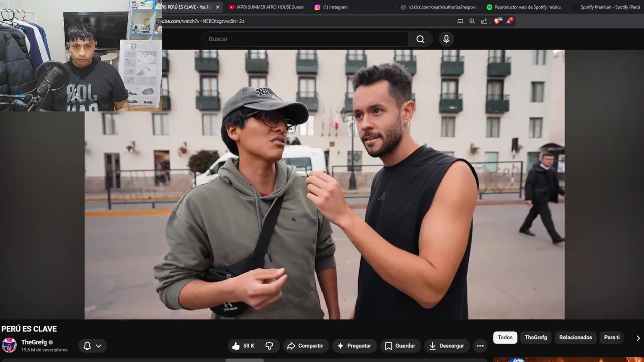Click the video player to pause playback
The image size is (644, 362).
pos(324,184)
